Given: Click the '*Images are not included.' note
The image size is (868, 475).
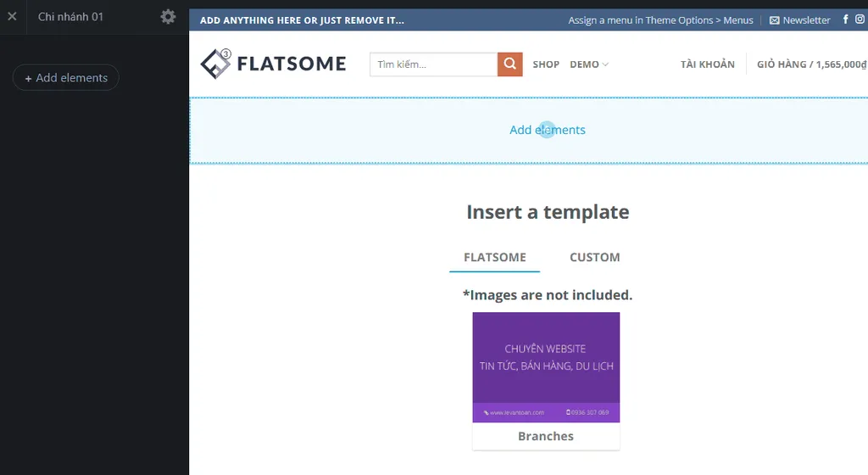Looking at the screenshot, I should coord(548,295).
